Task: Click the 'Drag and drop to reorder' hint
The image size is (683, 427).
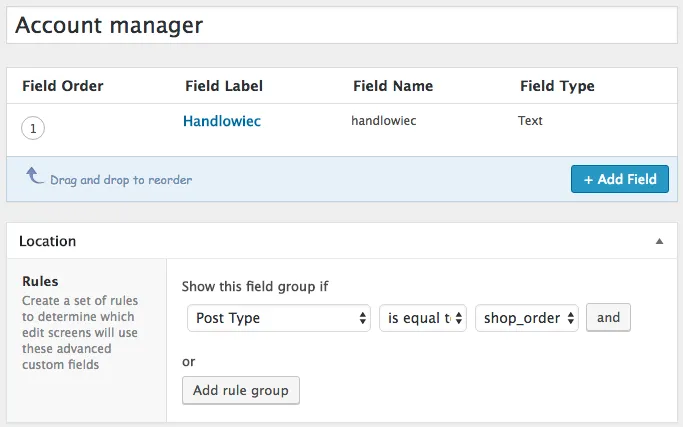Action: click(121, 180)
